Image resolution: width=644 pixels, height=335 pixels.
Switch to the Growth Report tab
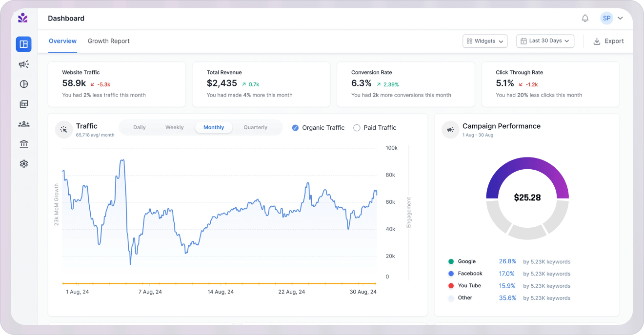pyautogui.click(x=108, y=41)
